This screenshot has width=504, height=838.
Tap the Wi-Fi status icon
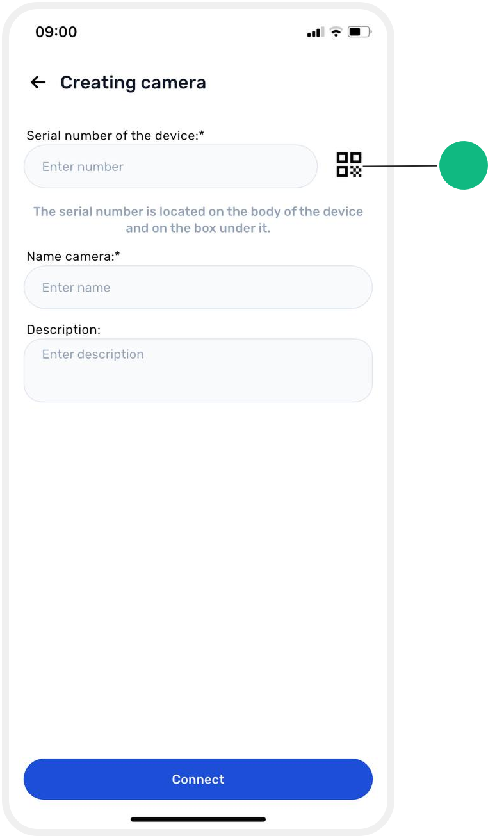[x=336, y=31]
